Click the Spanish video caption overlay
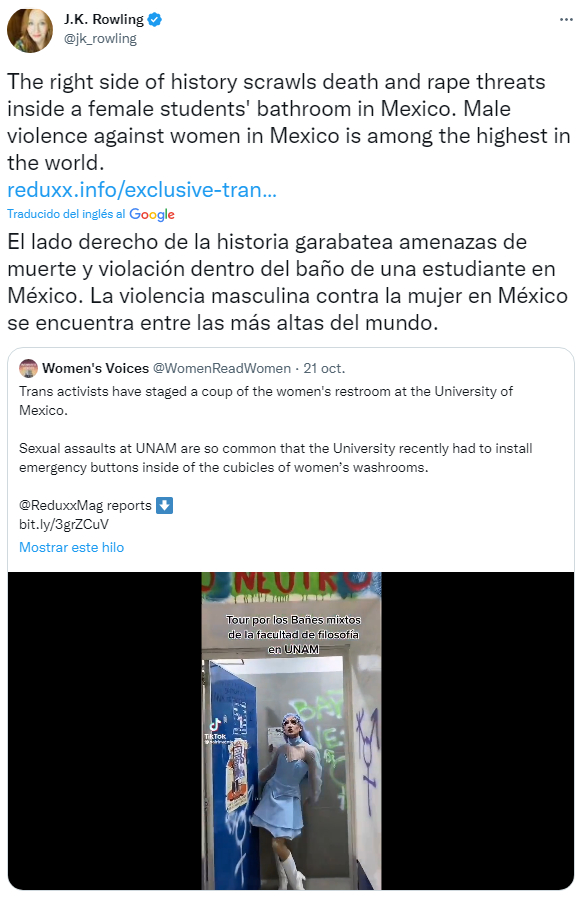The image size is (583, 900). click(293, 634)
